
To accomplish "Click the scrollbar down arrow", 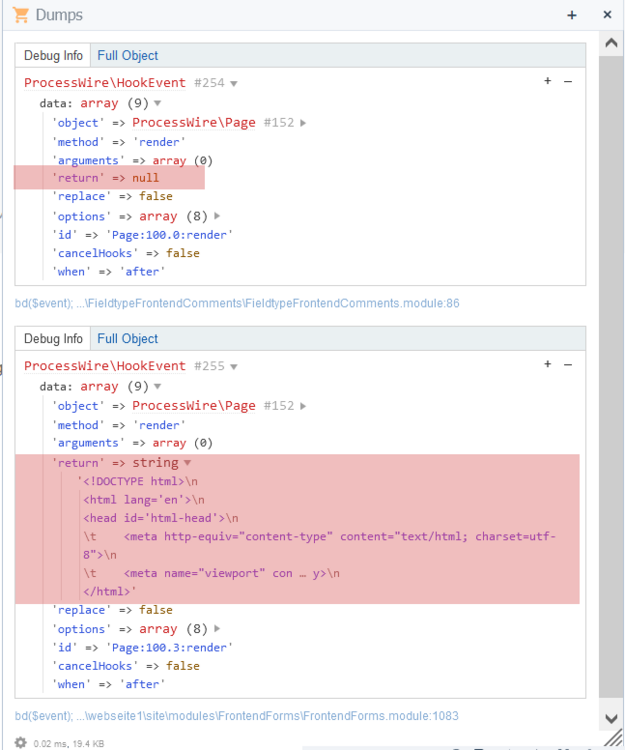I will (610, 718).
